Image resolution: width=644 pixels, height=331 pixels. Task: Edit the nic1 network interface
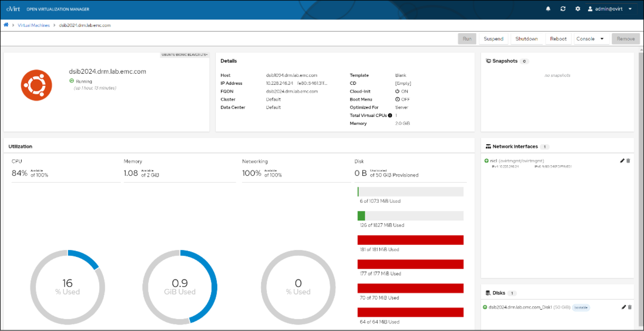click(622, 161)
